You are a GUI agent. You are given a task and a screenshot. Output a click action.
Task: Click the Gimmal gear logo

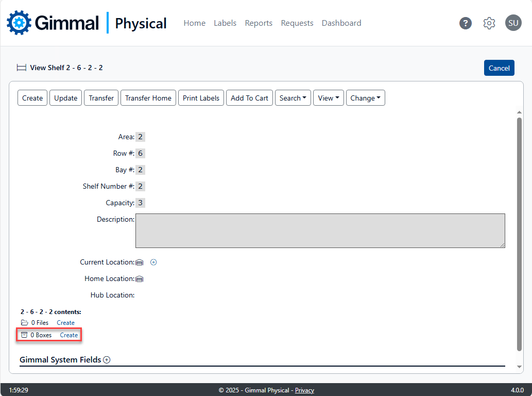(x=19, y=23)
